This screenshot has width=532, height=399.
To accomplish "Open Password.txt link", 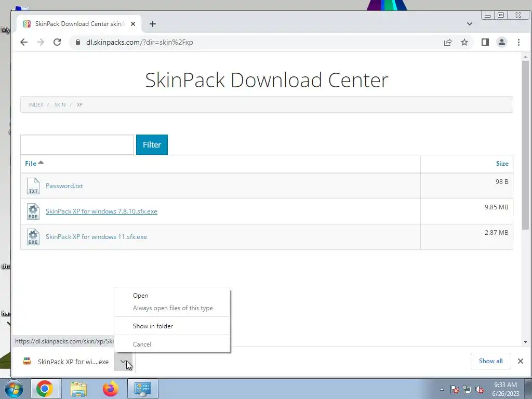I will (64, 185).
